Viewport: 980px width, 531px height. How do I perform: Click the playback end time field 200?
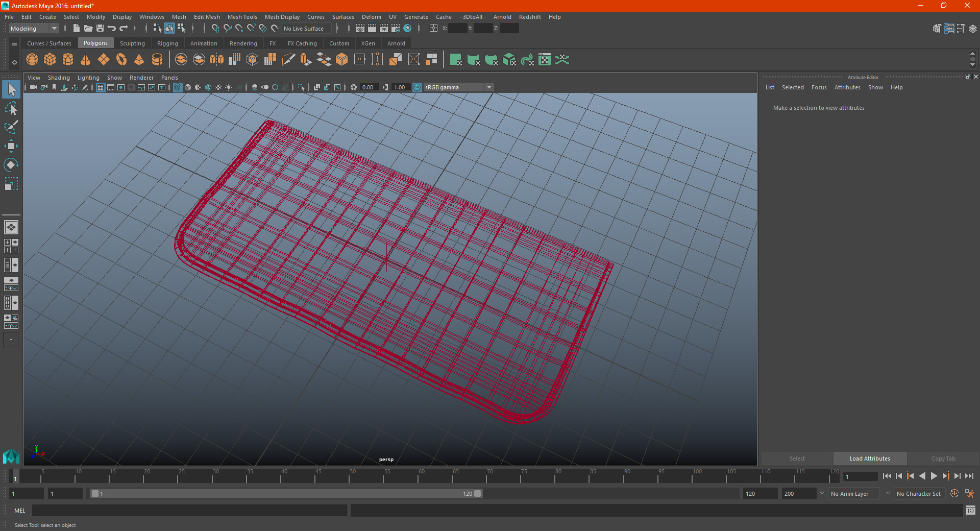[x=799, y=494]
